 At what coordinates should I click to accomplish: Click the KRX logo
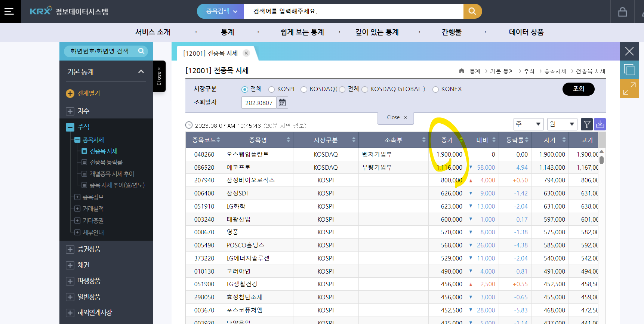coord(41,11)
